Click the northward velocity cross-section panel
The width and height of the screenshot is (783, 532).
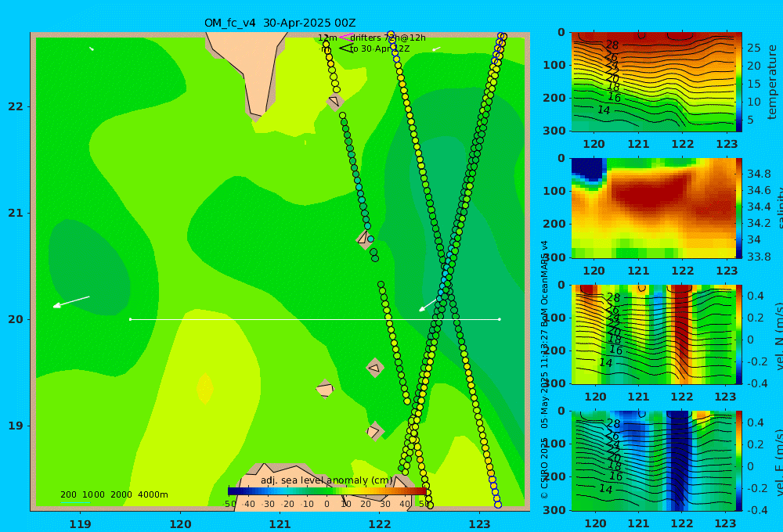[653, 334]
